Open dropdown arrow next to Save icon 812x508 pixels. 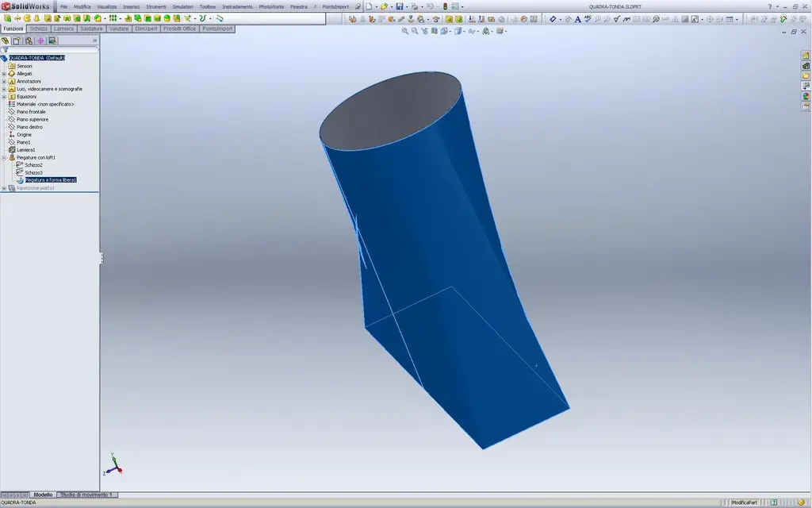(x=407, y=6)
